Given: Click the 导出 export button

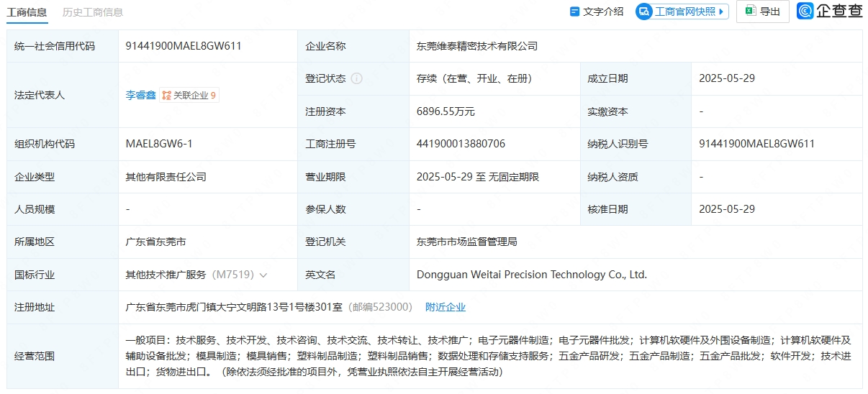Looking at the screenshot, I should pos(762,12).
